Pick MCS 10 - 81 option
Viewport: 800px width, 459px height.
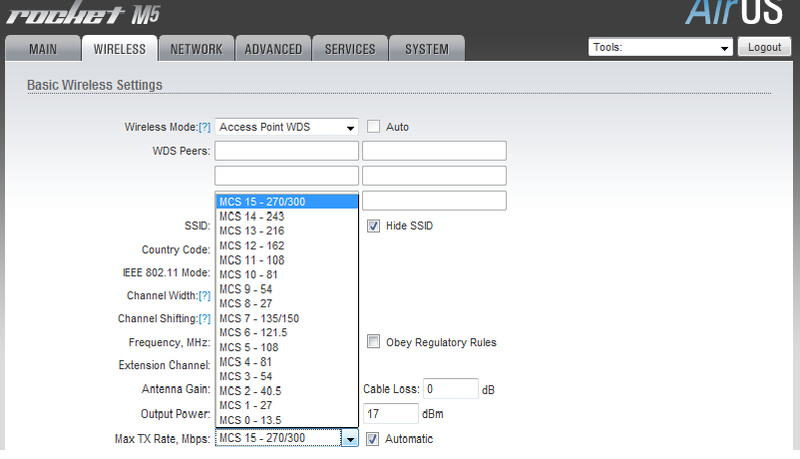[x=287, y=274]
